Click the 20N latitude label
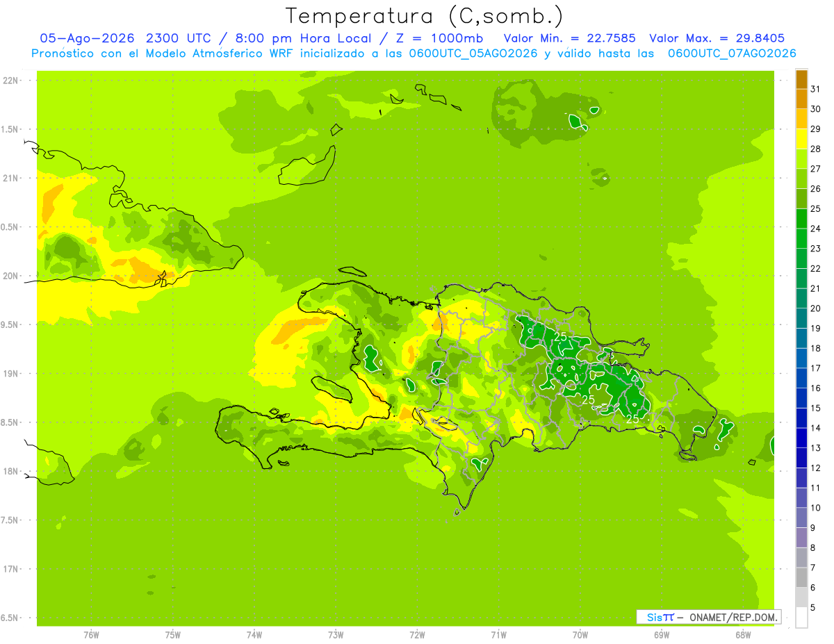834x644 pixels. 12,276
